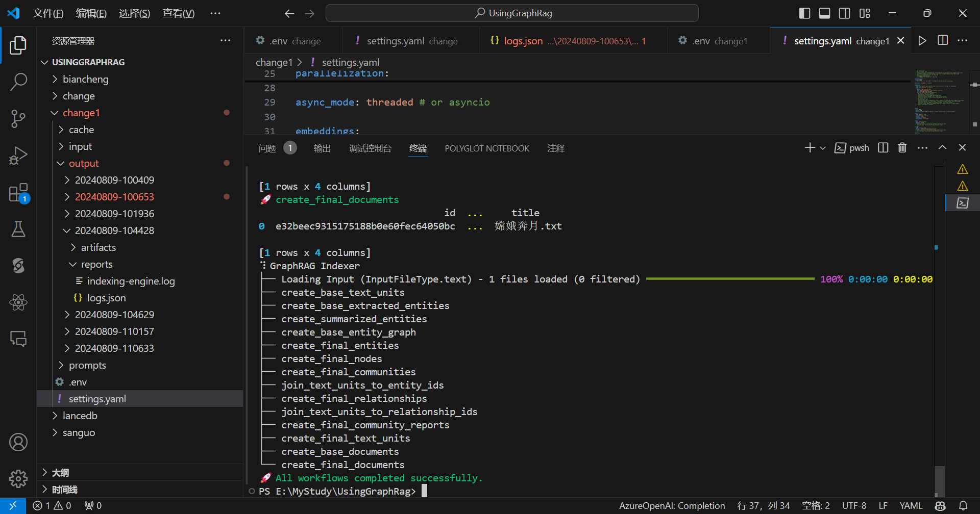
Task: Open Run and Debug view
Action: 18,156
